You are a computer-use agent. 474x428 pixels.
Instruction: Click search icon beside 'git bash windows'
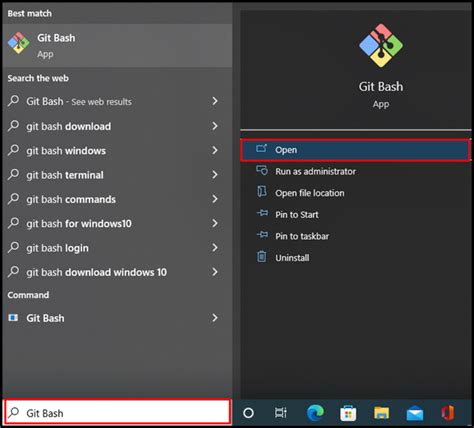point(13,150)
